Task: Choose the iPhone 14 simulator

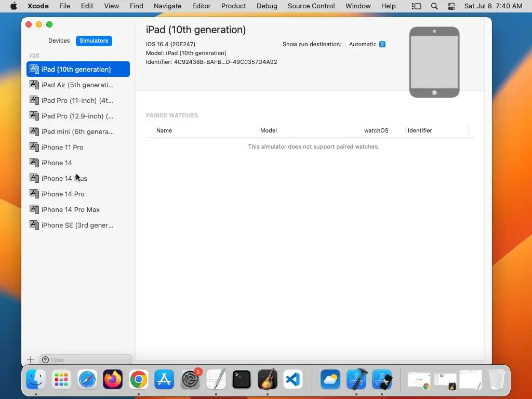Action: click(x=78, y=163)
